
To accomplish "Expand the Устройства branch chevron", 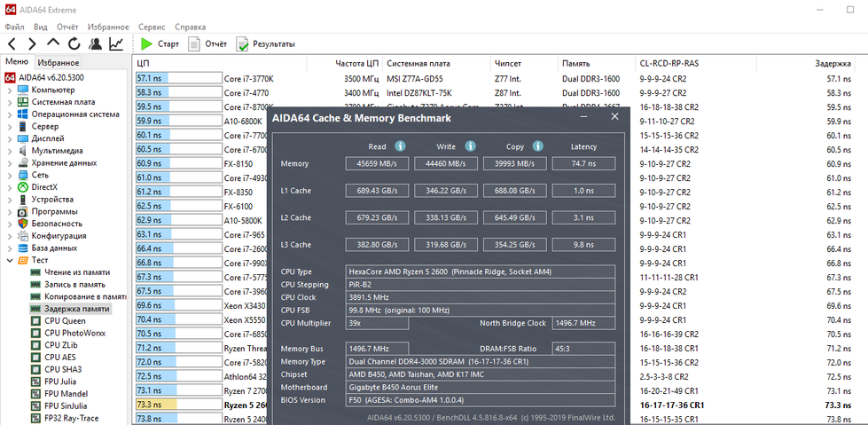I will click(10, 200).
